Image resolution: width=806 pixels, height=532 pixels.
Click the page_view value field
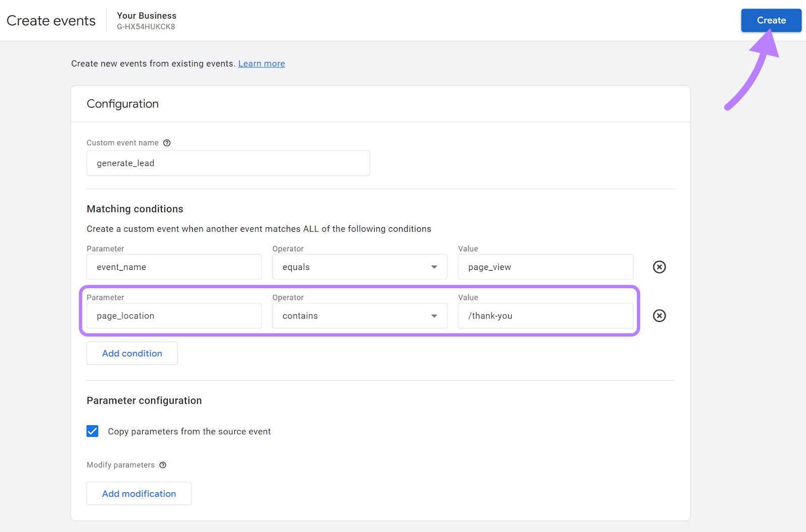[545, 267]
